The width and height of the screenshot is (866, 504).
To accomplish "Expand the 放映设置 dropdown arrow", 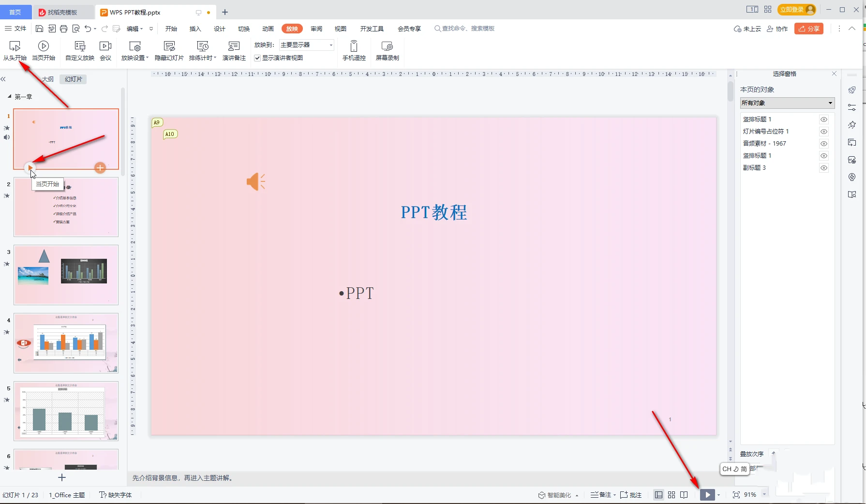I will tap(147, 58).
